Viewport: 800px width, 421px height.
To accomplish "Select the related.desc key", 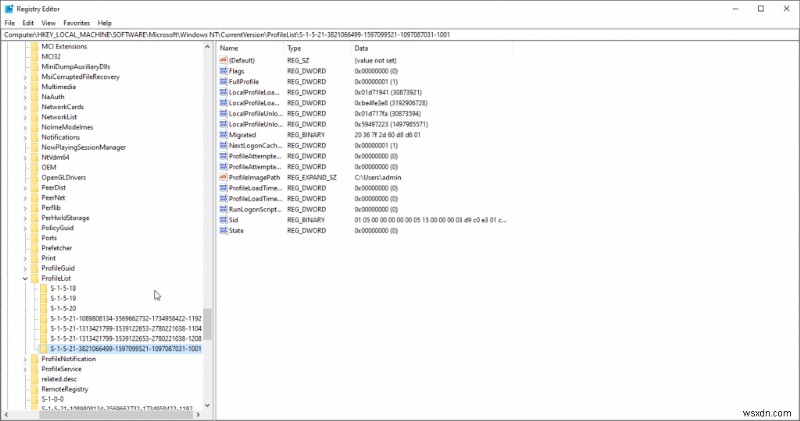I will [59, 379].
